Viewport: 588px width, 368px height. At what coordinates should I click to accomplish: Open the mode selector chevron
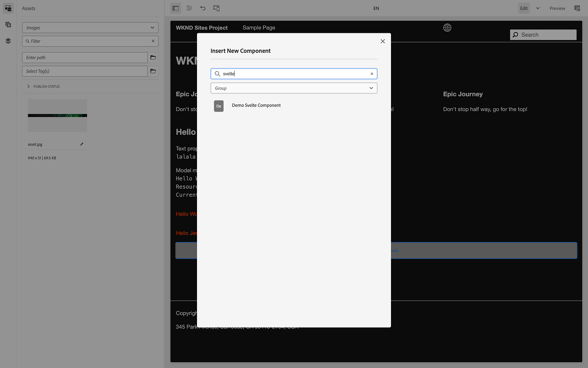[x=538, y=8]
